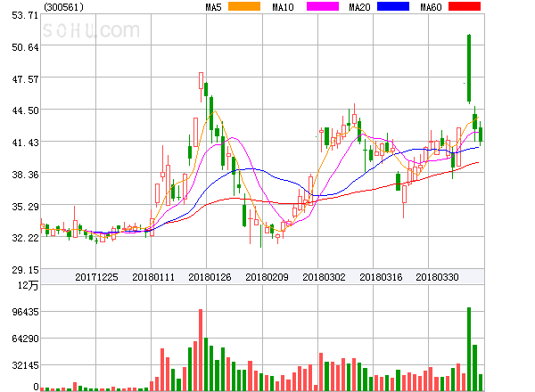Click the 47.57 price axis label

[25, 79]
